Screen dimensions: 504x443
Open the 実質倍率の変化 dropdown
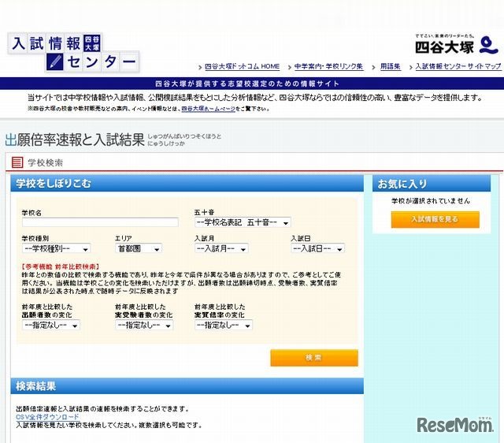224,325
